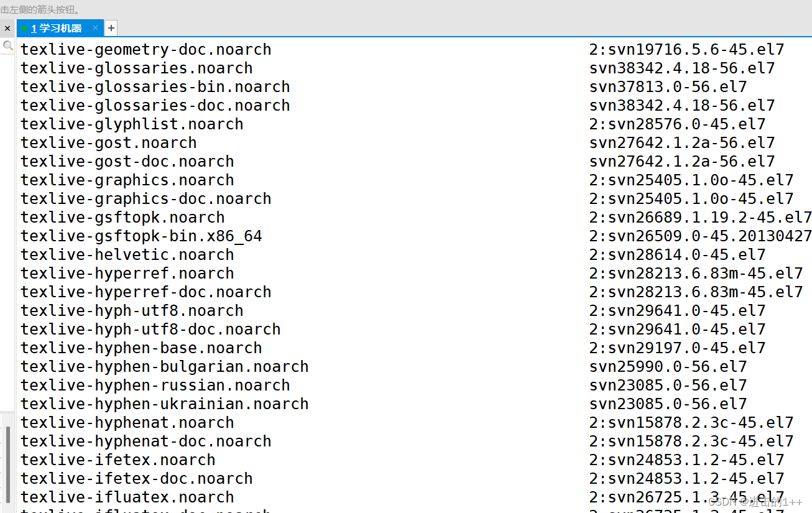
Task: Select texlive-gsftopk-bin.x86_64 package name
Action: tap(141, 236)
